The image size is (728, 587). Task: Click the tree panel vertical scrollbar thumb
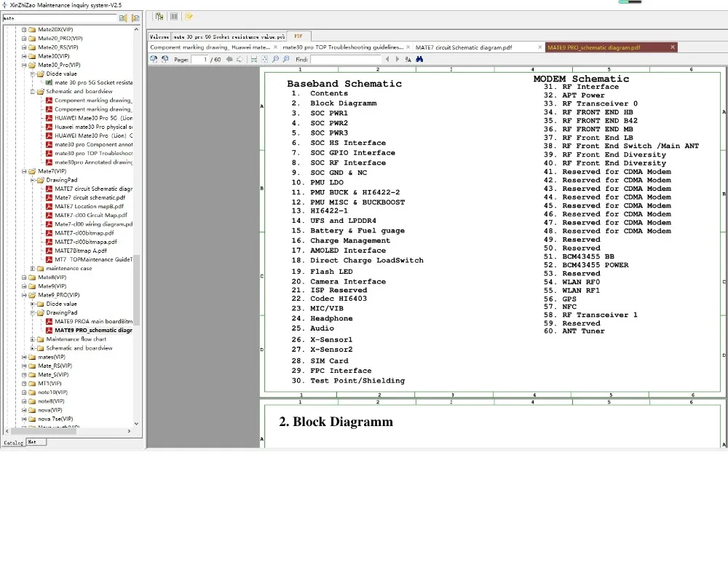pyautogui.click(x=137, y=291)
